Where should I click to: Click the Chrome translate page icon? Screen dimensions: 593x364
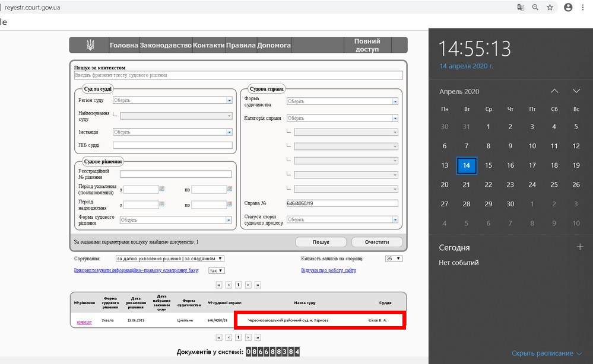[x=521, y=7]
